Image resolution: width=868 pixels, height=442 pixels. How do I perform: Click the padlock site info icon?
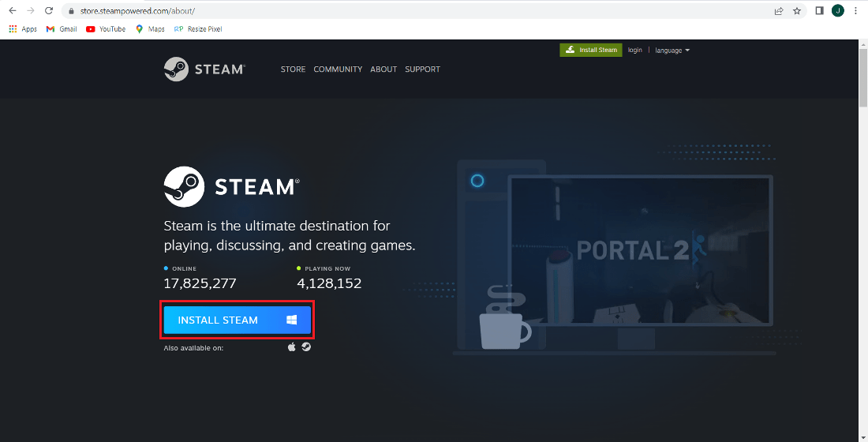tap(71, 10)
